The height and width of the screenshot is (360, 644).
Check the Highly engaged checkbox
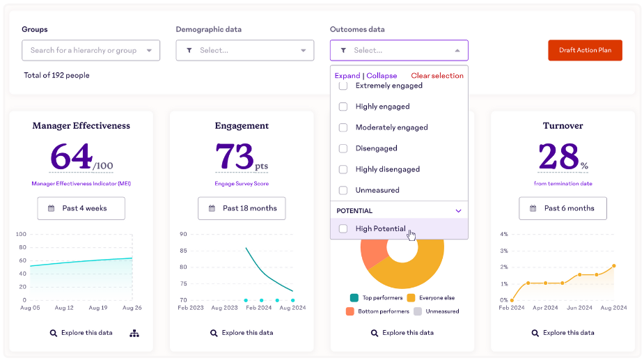tap(343, 107)
